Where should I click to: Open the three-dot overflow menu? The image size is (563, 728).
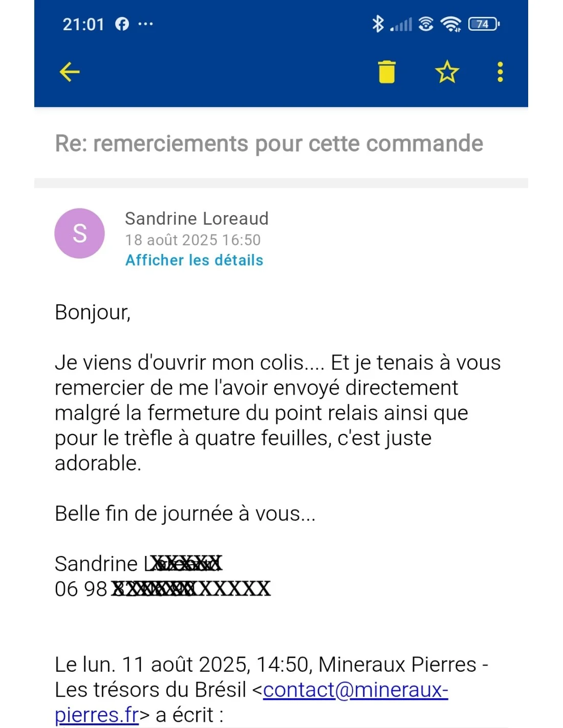click(500, 72)
